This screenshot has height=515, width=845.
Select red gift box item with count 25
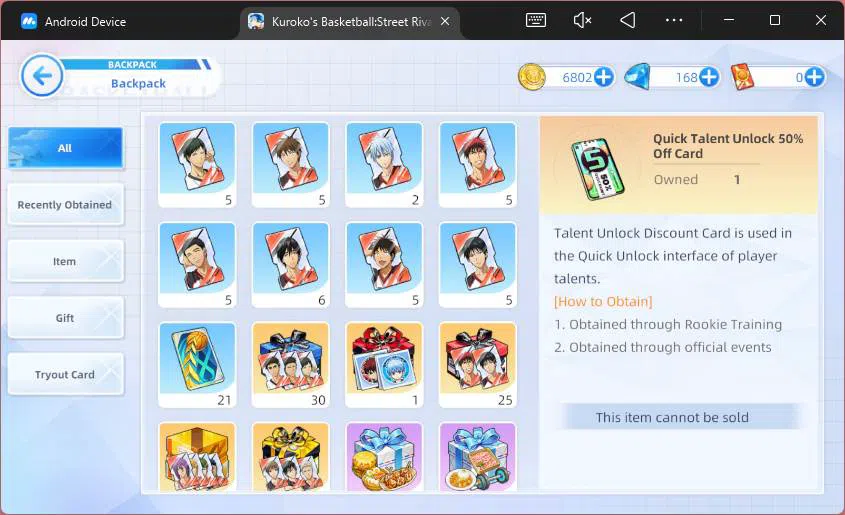pyautogui.click(x=478, y=365)
